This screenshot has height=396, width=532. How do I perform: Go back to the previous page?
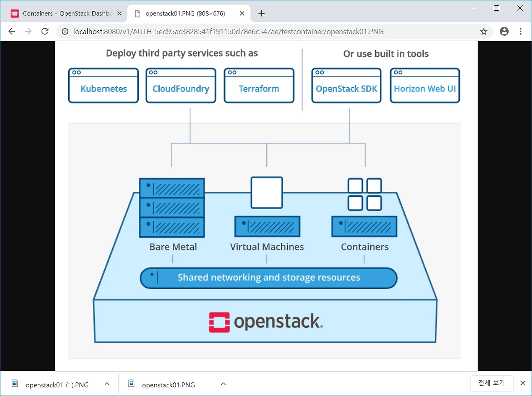12,32
